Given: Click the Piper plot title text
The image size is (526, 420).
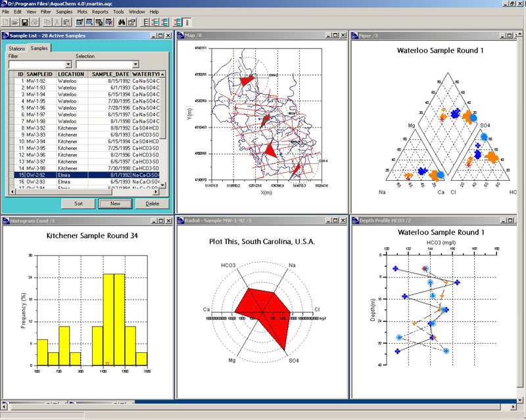Looking at the screenshot, I should click(440, 51).
